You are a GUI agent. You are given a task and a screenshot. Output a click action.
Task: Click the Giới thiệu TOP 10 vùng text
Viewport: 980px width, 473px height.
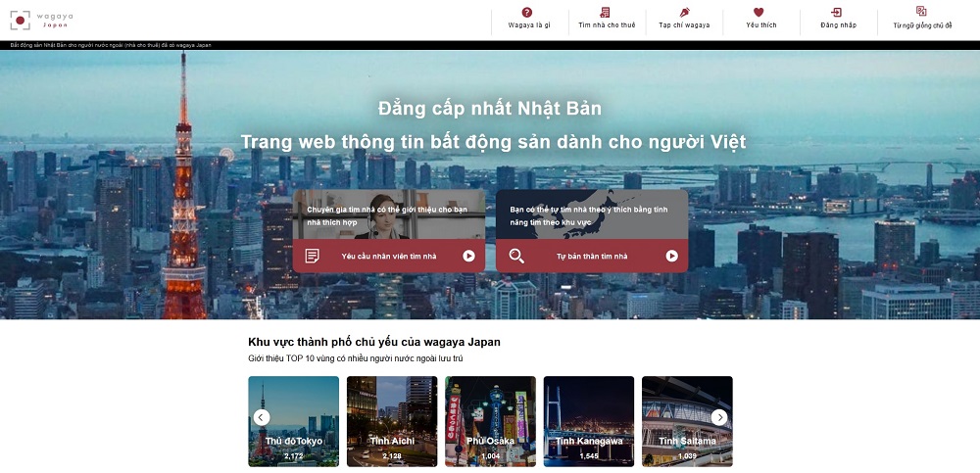356,358
